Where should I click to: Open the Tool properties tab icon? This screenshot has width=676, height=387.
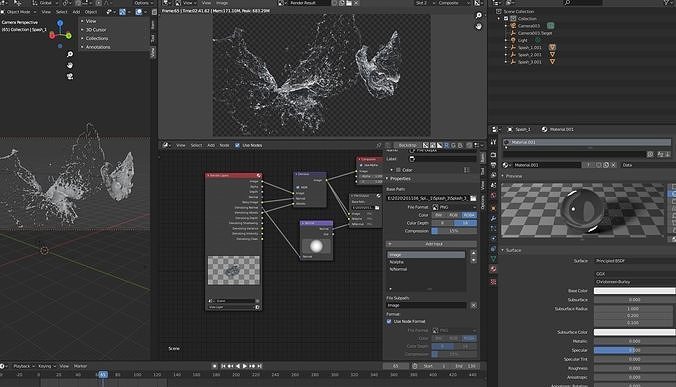point(494,142)
